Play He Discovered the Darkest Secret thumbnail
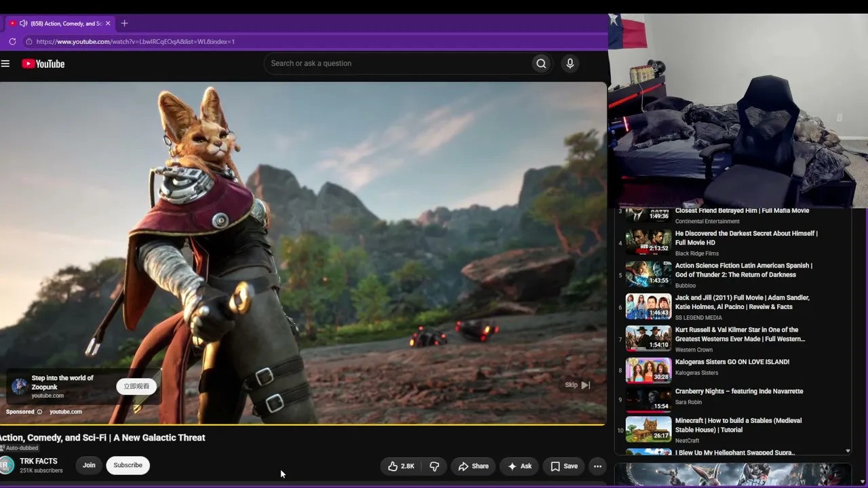 [x=648, y=241]
